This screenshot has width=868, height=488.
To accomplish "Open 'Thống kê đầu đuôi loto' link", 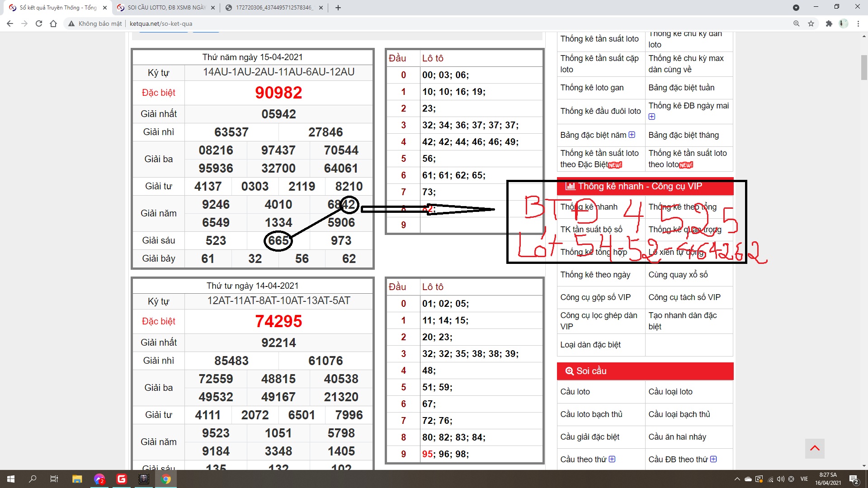I will click(600, 111).
